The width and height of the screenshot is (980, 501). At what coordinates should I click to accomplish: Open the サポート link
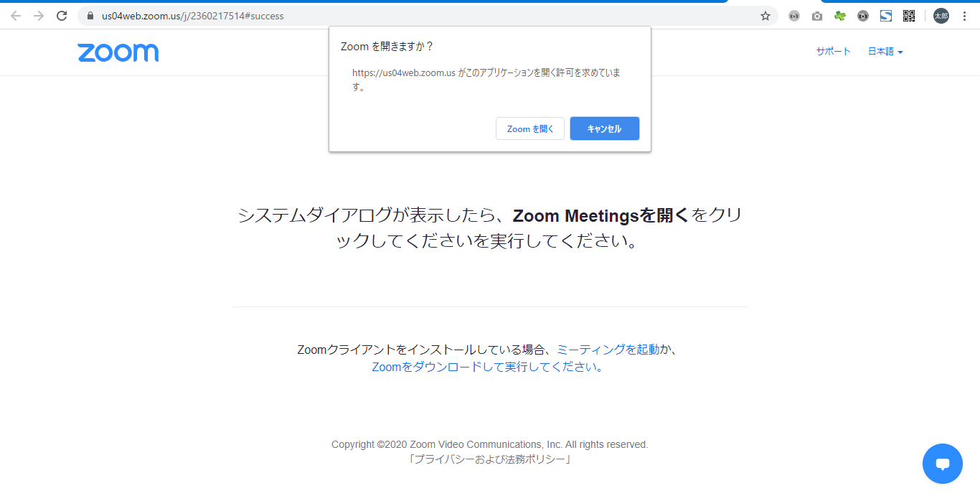click(x=834, y=52)
